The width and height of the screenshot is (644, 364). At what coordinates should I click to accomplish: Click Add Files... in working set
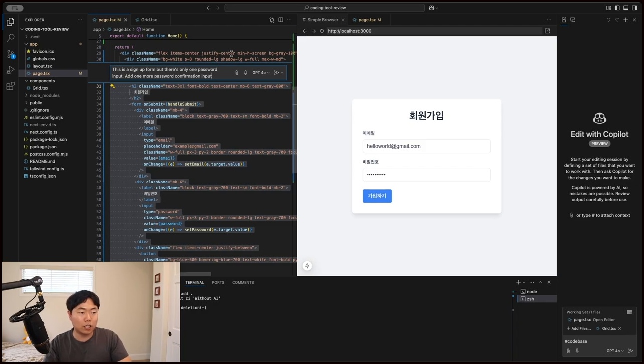click(579, 328)
